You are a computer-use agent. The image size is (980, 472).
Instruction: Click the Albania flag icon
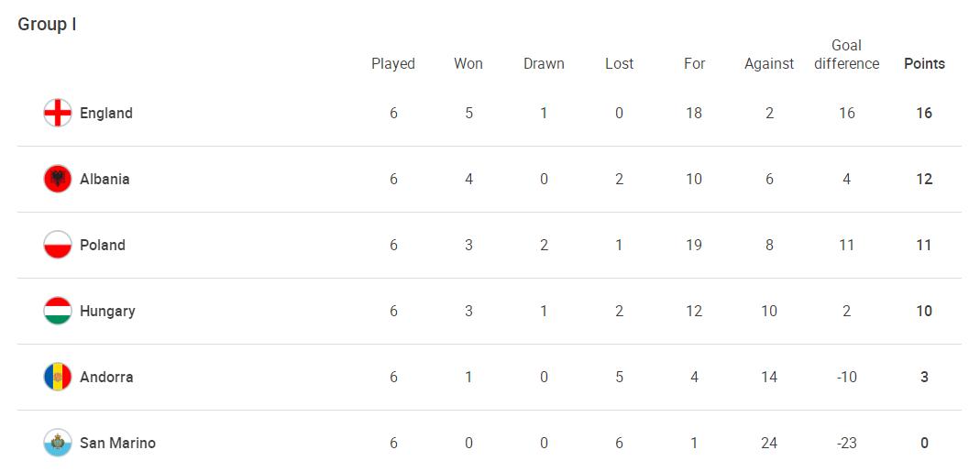click(x=58, y=179)
